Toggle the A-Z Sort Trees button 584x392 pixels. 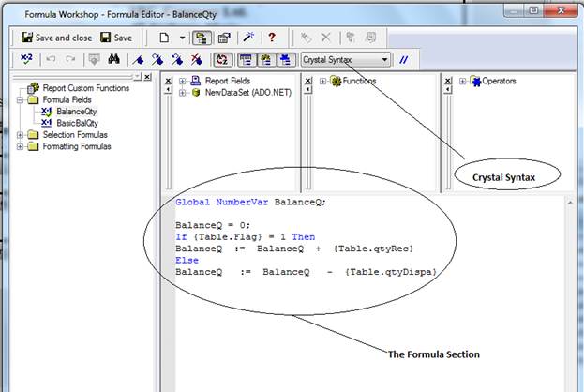pyautogui.click(x=223, y=60)
